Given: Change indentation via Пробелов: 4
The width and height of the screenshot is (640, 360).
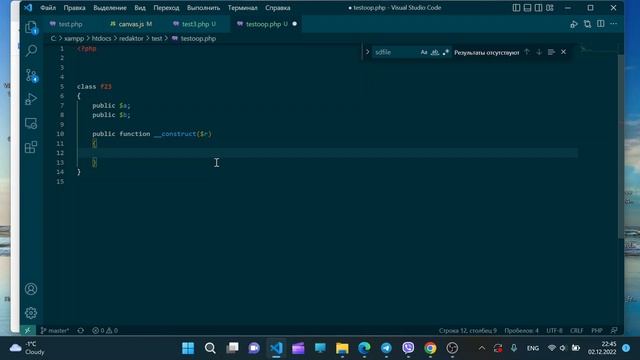Looking at the screenshot, I should click(x=522, y=330).
